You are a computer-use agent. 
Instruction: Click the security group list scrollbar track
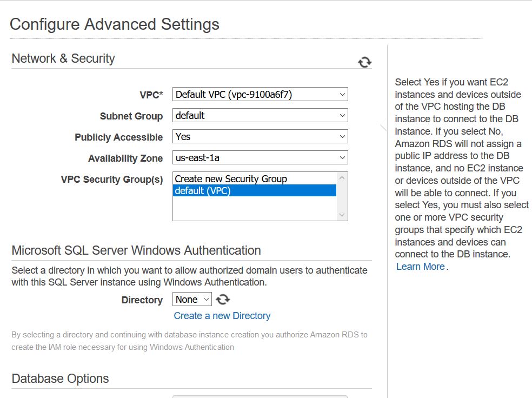342,197
